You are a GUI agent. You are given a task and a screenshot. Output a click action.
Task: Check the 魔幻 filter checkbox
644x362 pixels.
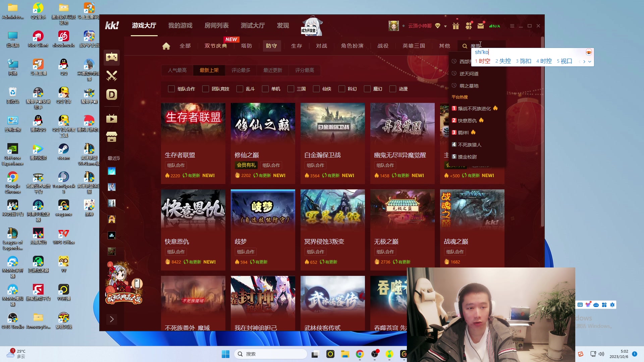click(x=367, y=89)
